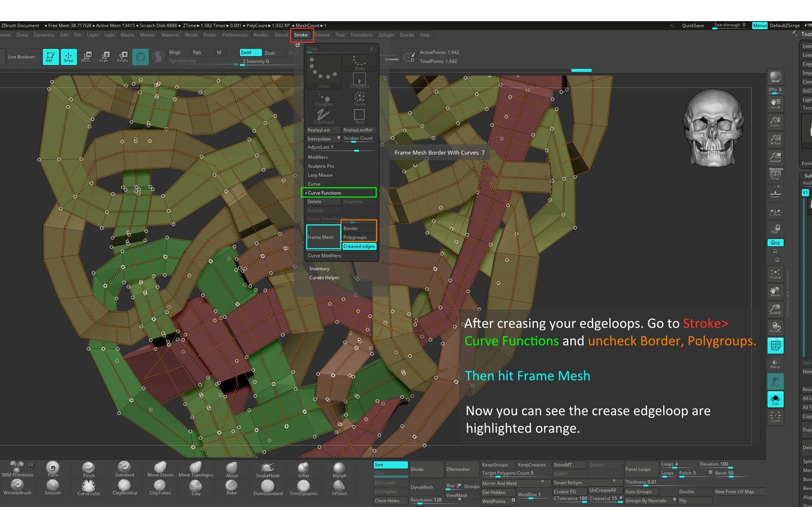
Task: Choose the ClayBuildup brush
Action: (124, 488)
